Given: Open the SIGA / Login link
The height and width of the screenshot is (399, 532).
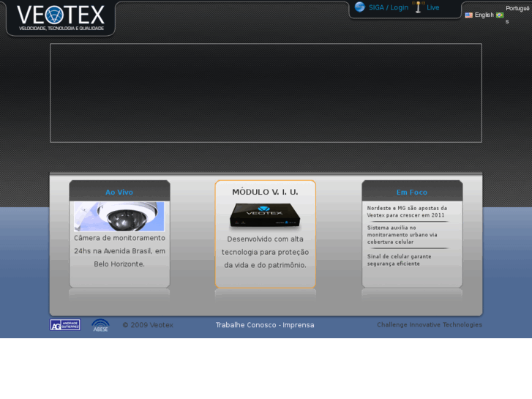Looking at the screenshot, I should 389,7.
